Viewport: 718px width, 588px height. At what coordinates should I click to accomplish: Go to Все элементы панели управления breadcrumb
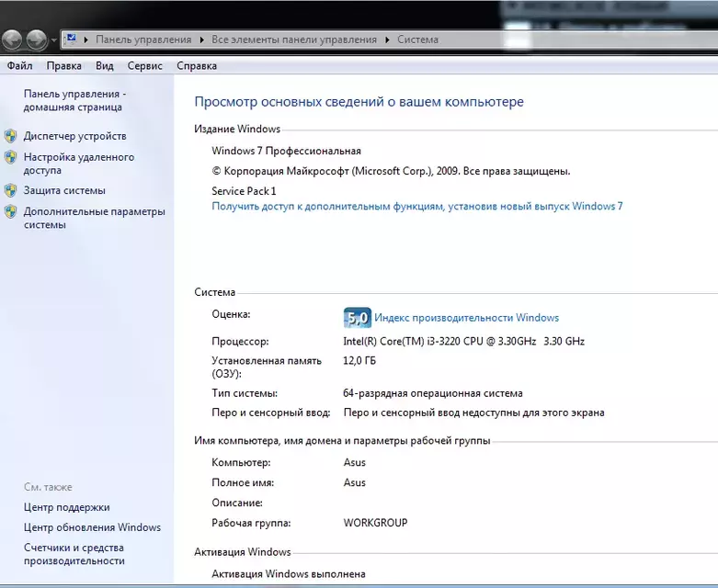294,40
